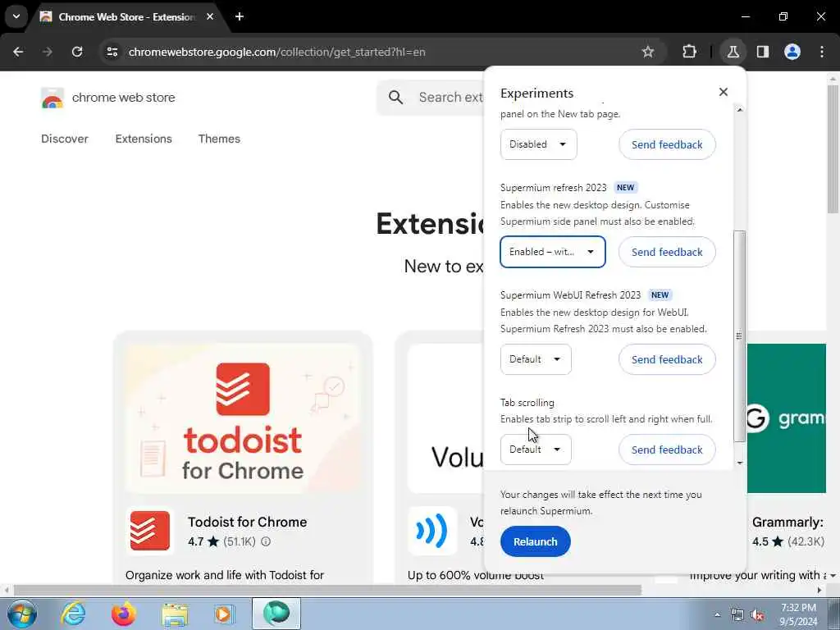840x630 pixels.
Task: Close the Chrome Web Store tab
Action: [x=210, y=16]
